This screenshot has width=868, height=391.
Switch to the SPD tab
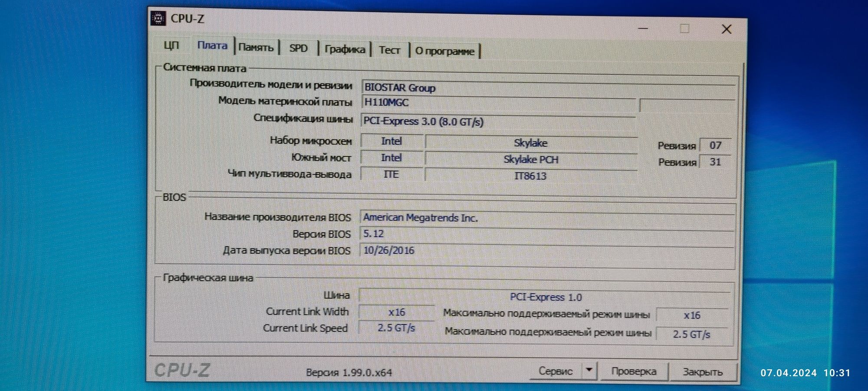(299, 48)
